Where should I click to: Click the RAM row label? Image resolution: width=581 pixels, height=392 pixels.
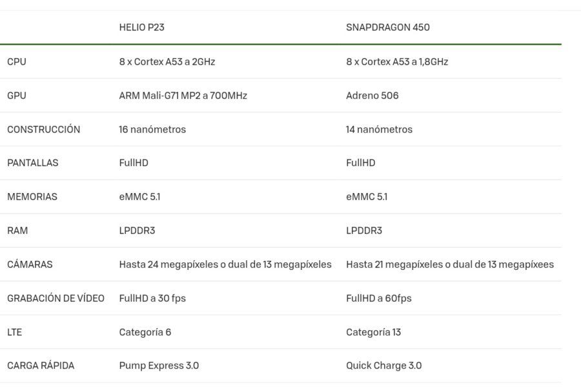(17, 231)
